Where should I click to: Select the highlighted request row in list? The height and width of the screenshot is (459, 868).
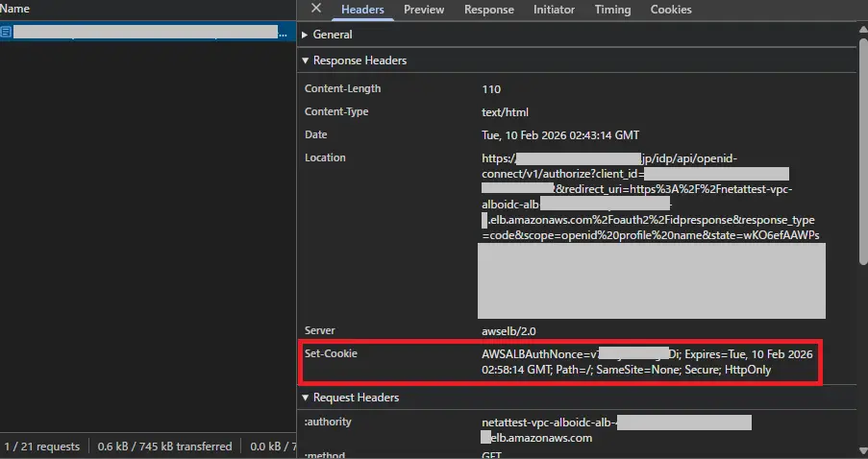pos(144,33)
